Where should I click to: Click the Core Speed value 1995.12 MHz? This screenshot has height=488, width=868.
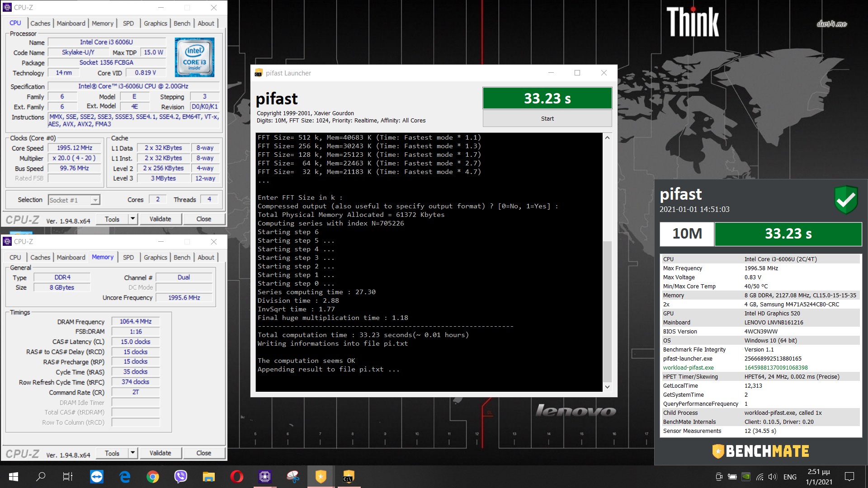(x=75, y=148)
